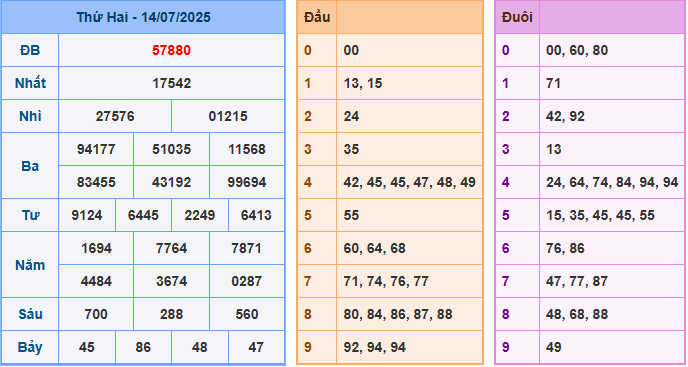This screenshot has height=367, width=688.
Task: Select Năm prize number 4484
Action: [x=96, y=281]
